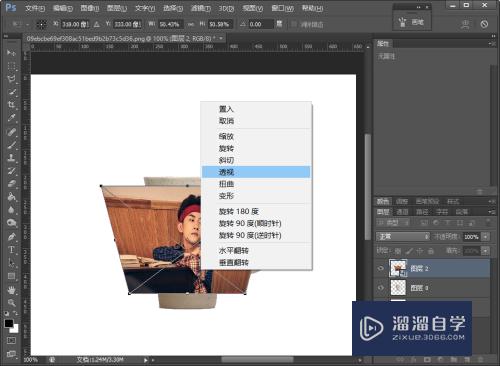Select the Crop tool
Screen dimensions: 500x366
point(11,105)
